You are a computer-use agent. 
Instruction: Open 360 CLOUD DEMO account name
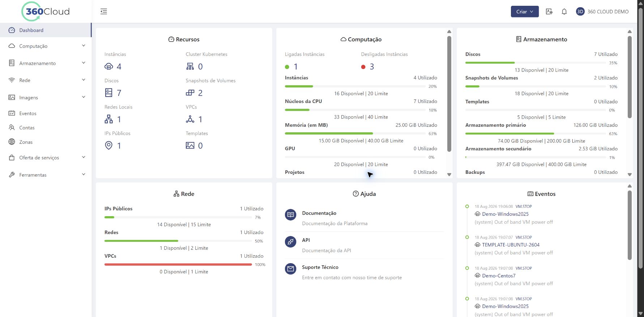(x=608, y=12)
